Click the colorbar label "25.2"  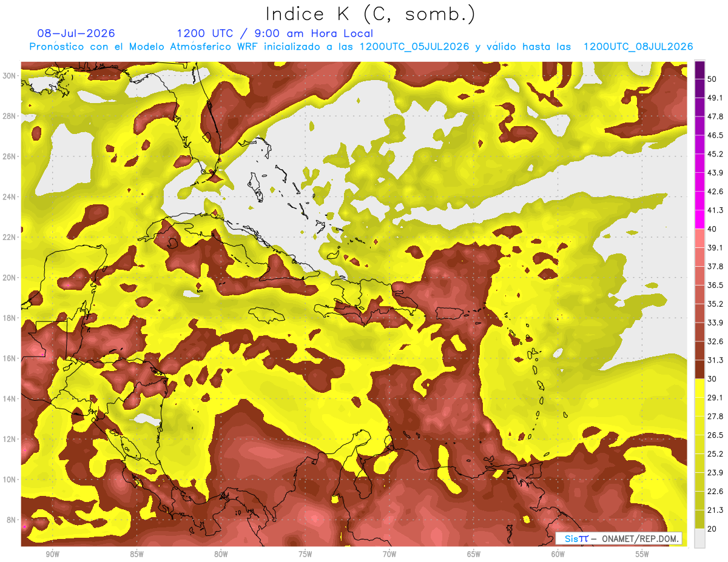click(x=715, y=454)
